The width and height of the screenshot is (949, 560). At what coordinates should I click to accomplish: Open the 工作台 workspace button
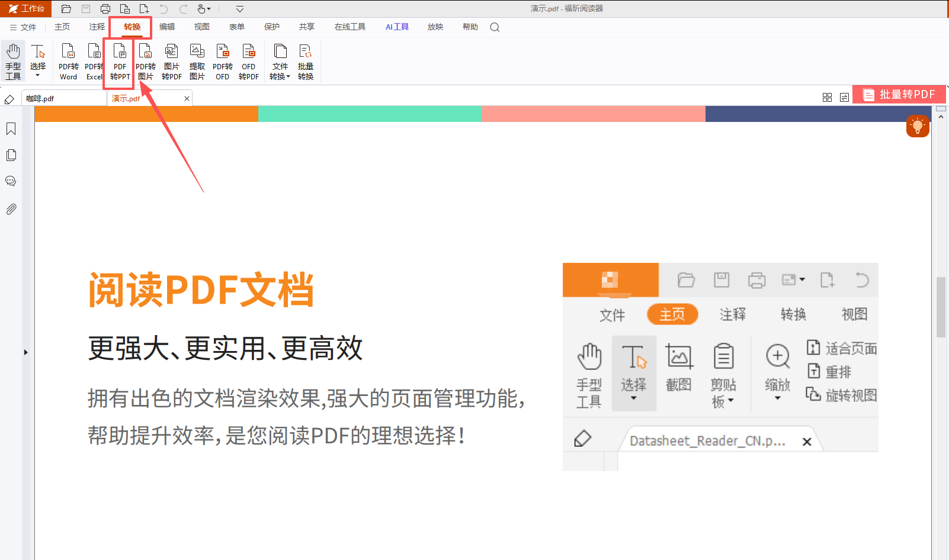click(x=26, y=9)
